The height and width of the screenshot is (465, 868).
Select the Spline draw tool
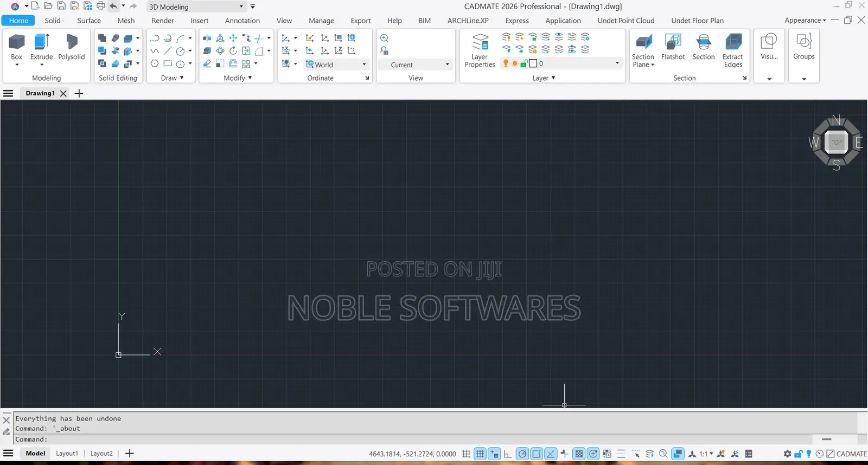pos(155,51)
